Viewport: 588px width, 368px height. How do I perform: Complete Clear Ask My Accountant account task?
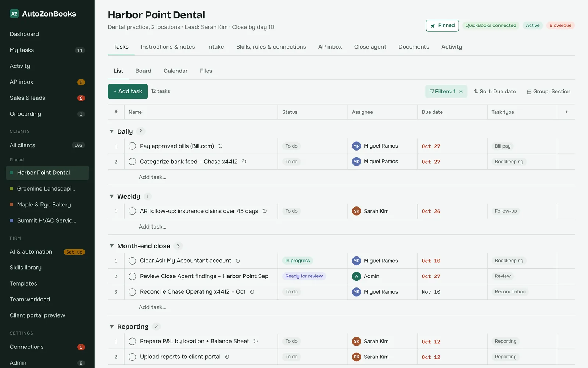pyautogui.click(x=132, y=261)
